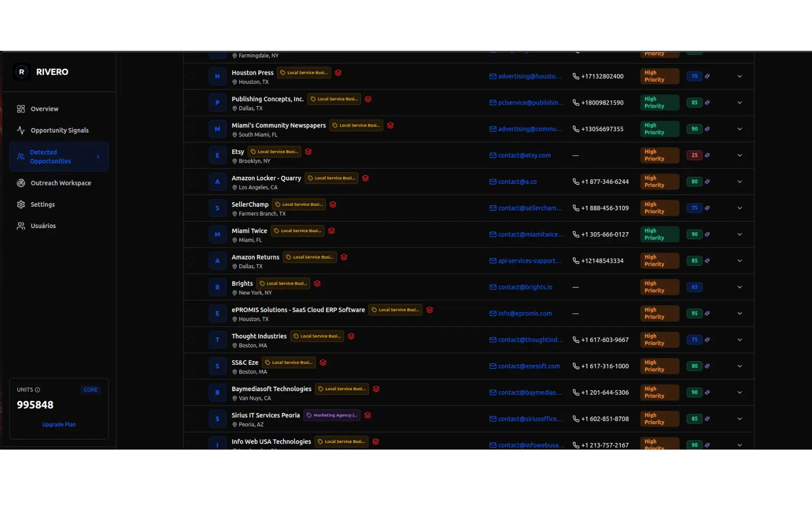Viewport: 812px width, 508px height.
Task: Click the sparkle AI icon in SellerChamp row
Action: click(707, 208)
